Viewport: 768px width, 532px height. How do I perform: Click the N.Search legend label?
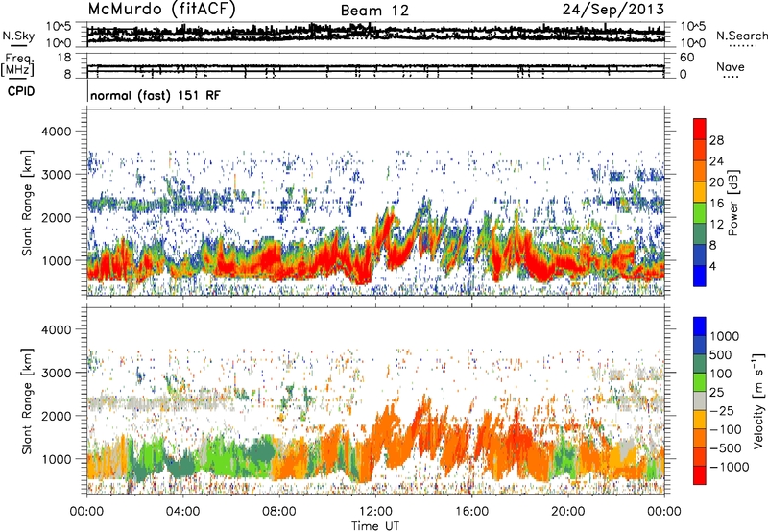(742, 36)
